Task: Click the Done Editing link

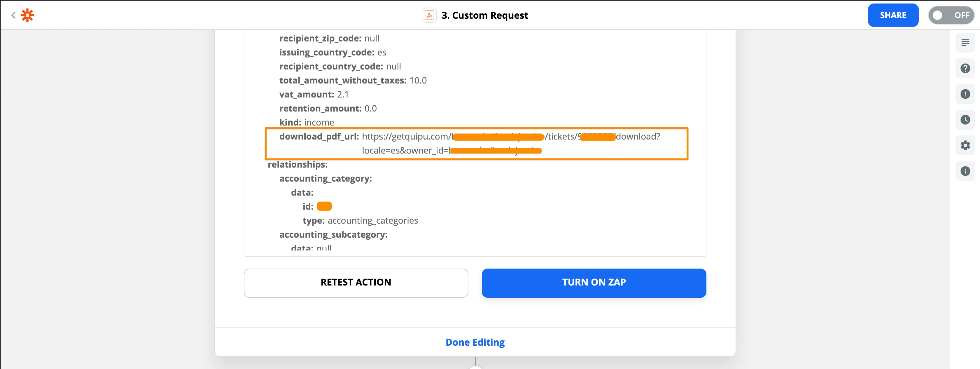Action: (x=475, y=342)
